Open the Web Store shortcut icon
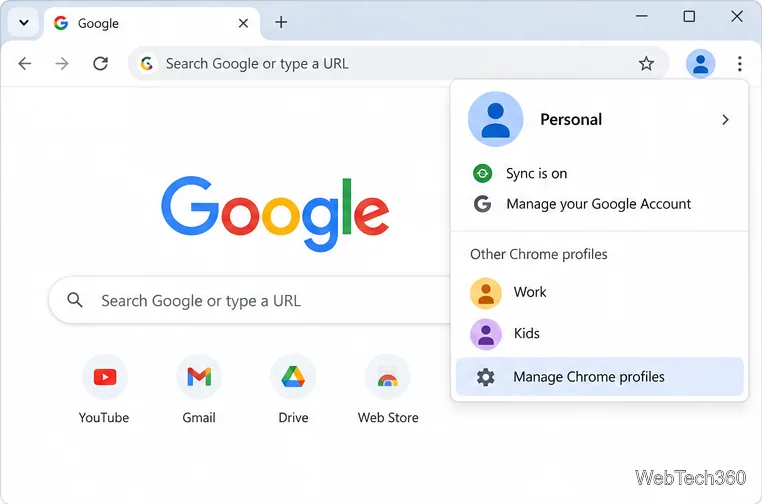The height and width of the screenshot is (504, 762). [388, 377]
